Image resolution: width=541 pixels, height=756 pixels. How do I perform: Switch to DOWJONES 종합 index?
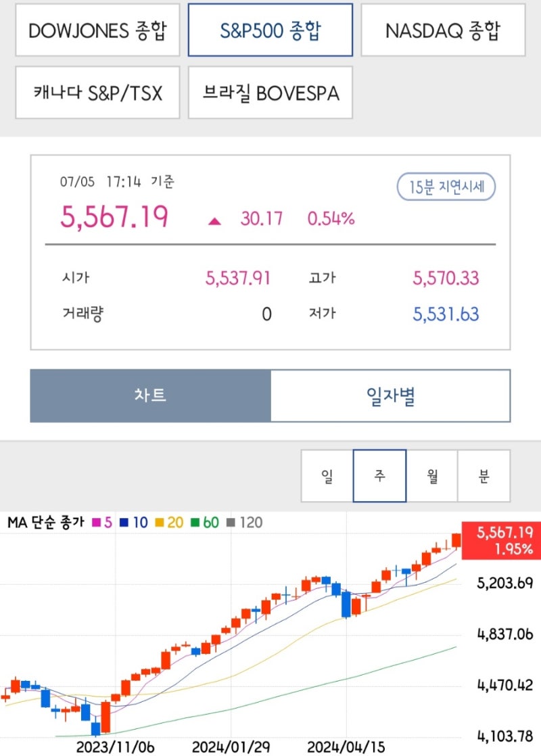click(97, 30)
